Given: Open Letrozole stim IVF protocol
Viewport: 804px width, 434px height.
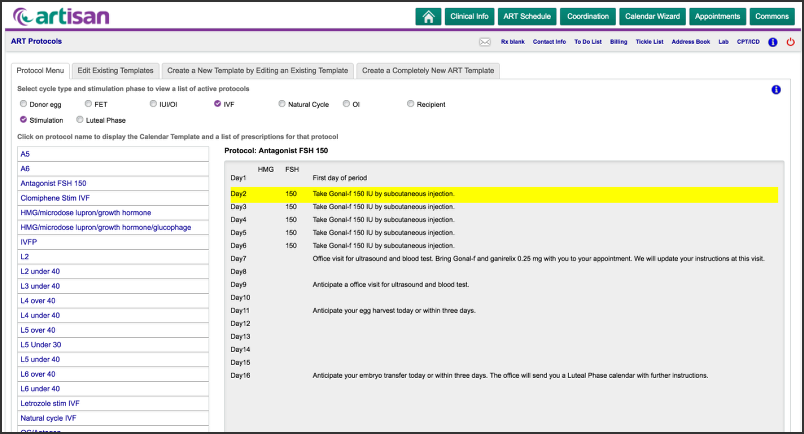Looking at the screenshot, I should [x=113, y=404].
